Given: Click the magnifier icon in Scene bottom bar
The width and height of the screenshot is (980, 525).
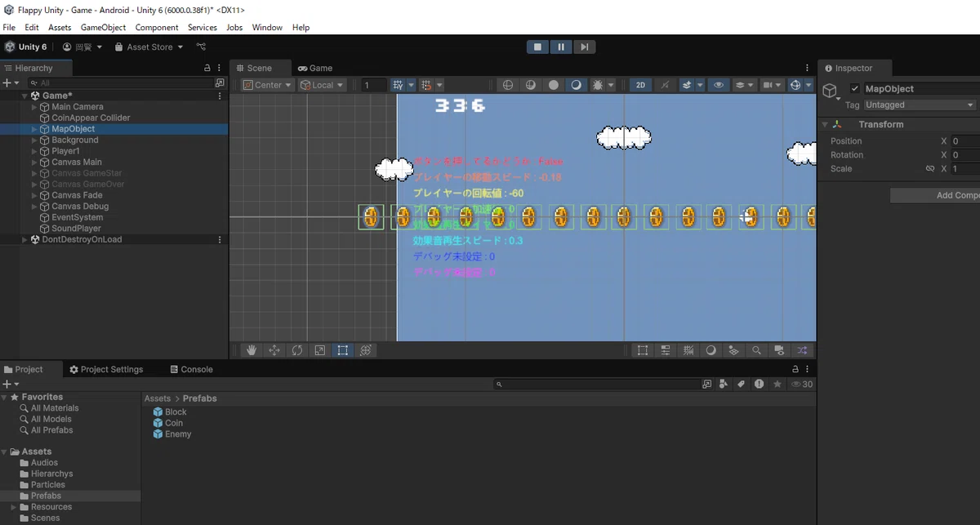Looking at the screenshot, I should coord(757,350).
